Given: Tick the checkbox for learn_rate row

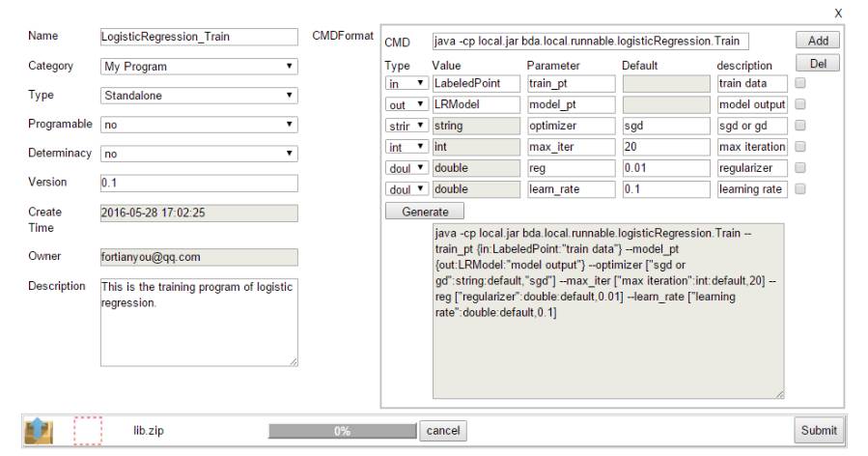Looking at the screenshot, I should [799, 189].
